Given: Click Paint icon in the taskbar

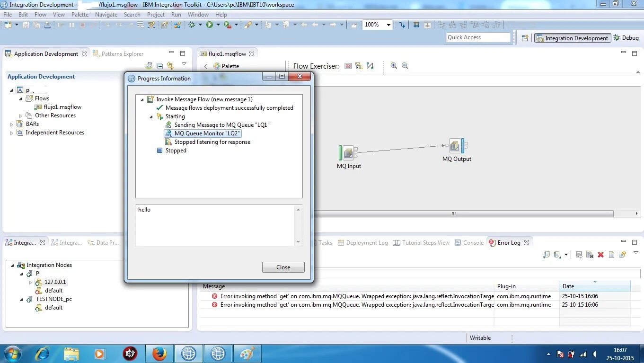Looking at the screenshot, I should click(247, 354).
